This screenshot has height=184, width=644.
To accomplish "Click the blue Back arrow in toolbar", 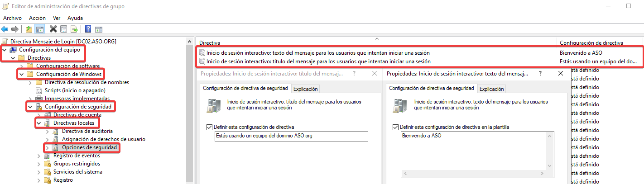I will [x=5, y=29].
